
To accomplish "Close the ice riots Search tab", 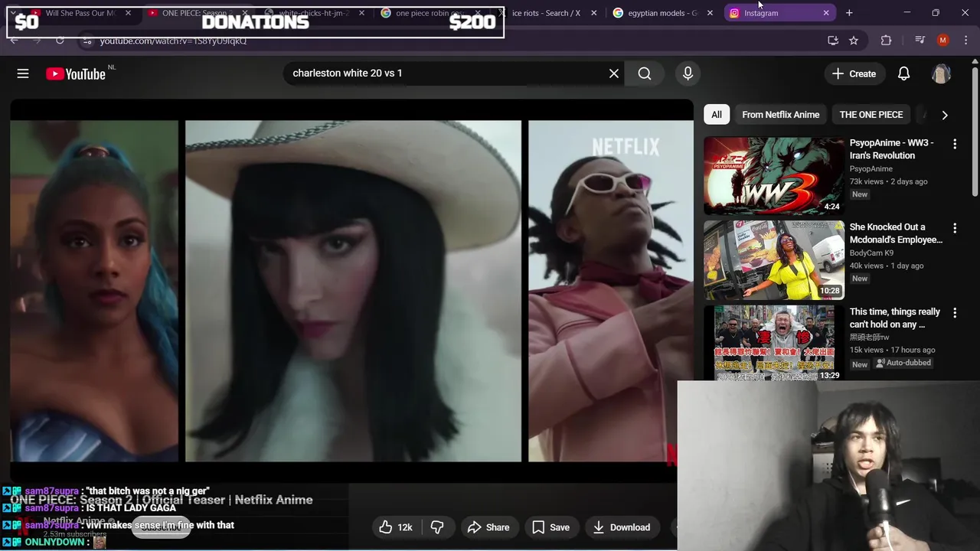I will point(593,13).
